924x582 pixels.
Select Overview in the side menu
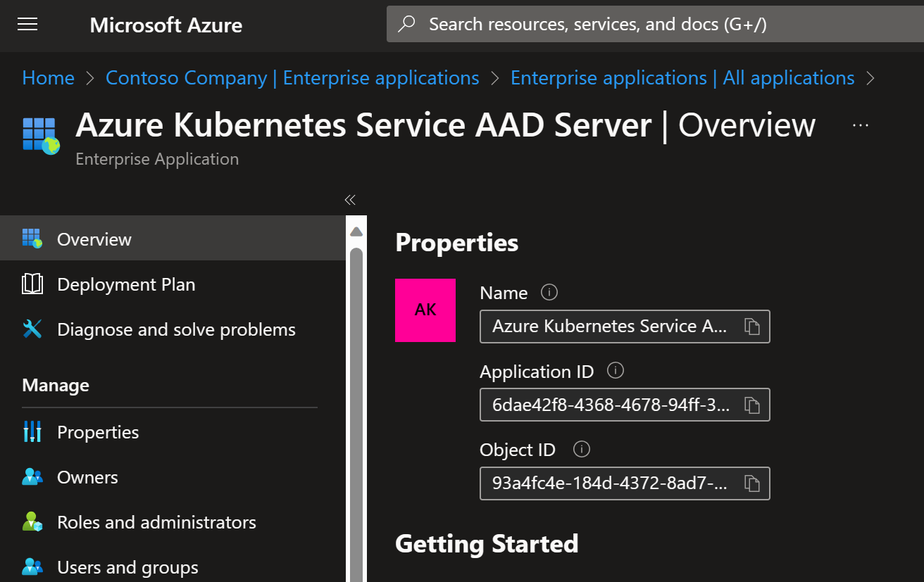173,239
